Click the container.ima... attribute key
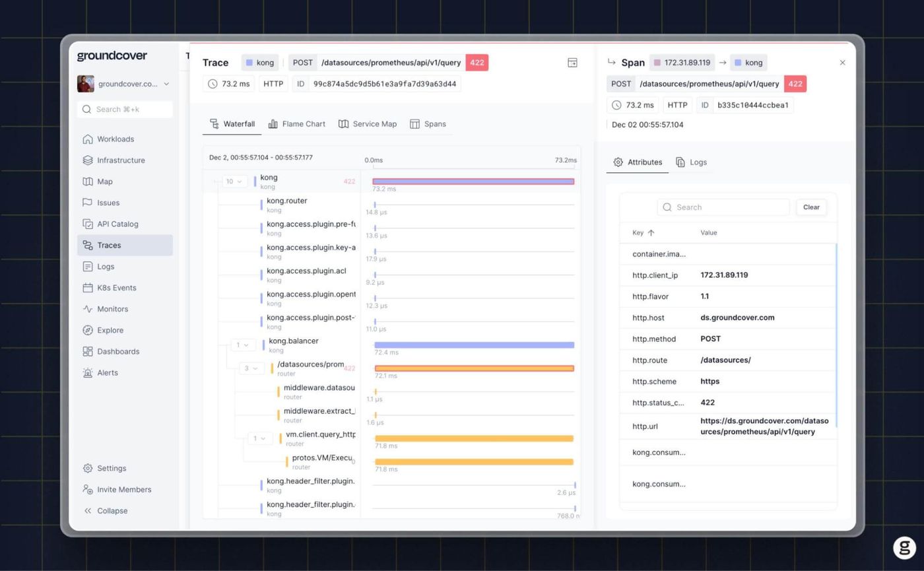 659,254
